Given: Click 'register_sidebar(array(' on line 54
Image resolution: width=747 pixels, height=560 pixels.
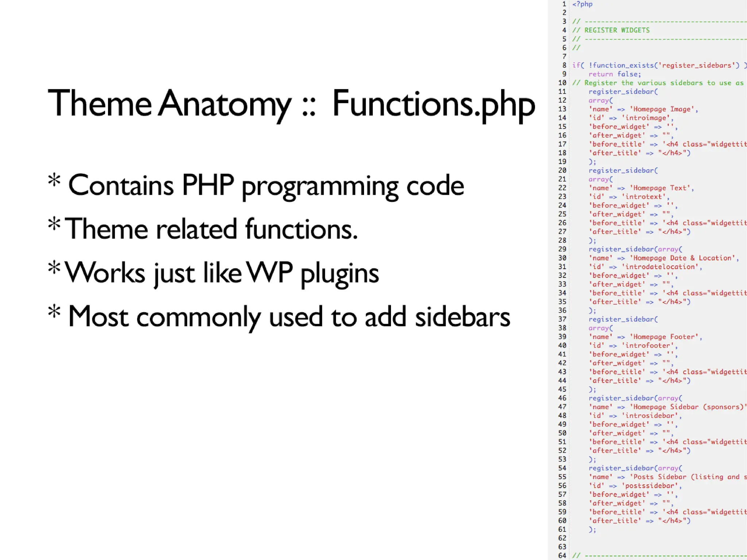Looking at the screenshot, I should pos(635,468).
